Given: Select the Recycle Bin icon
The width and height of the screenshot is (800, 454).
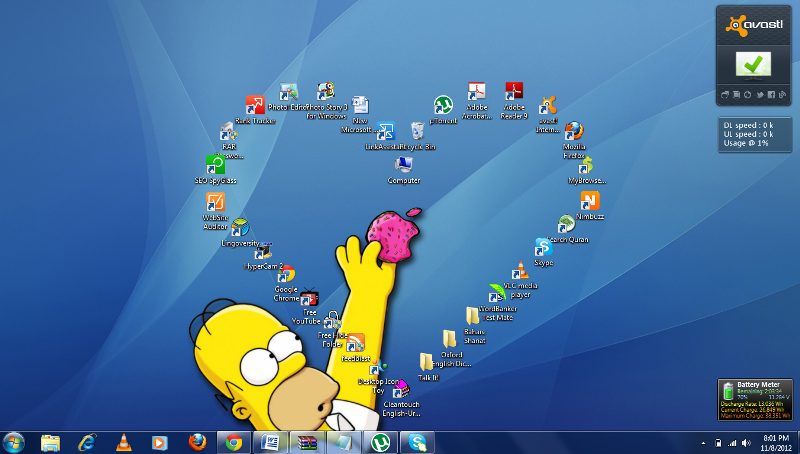Looking at the screenshot, I should click(417, 136).
